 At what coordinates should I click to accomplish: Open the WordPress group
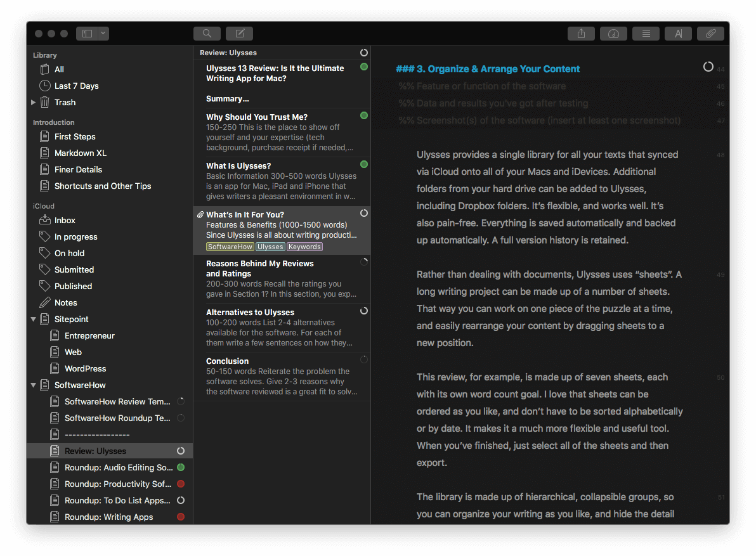click(110, 368)
